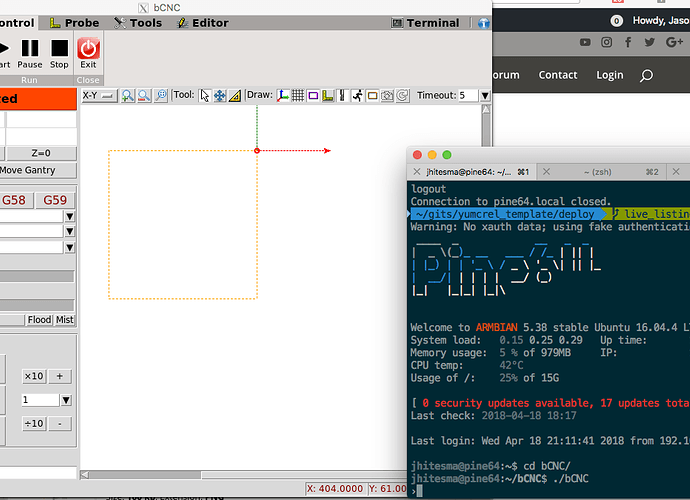Click Login in website navigation

pos(609,75)
